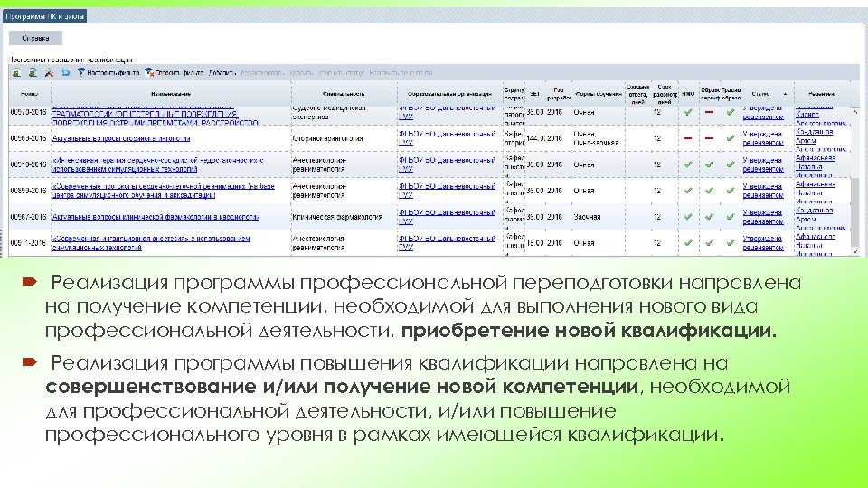
Task: Click the 00911-2016 number cell
Action: coord(28,243)
